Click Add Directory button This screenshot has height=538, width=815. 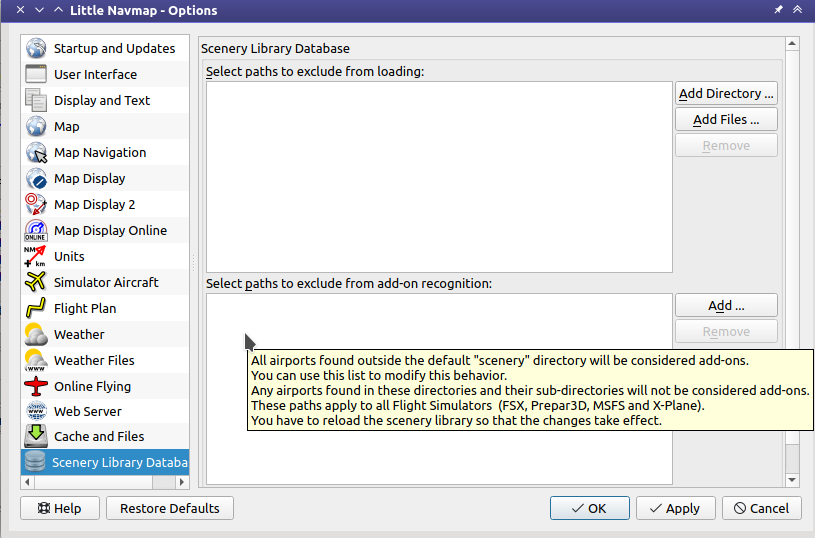coord(726,93)
